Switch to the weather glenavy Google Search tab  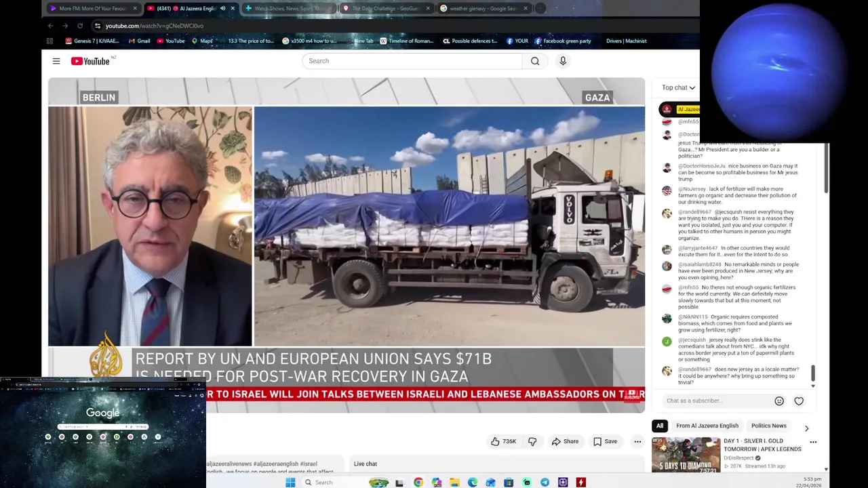coord(484,9)
